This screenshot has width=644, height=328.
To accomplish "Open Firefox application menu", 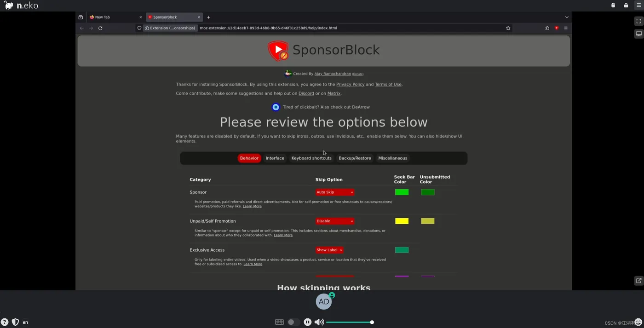I will coord(566,28).
